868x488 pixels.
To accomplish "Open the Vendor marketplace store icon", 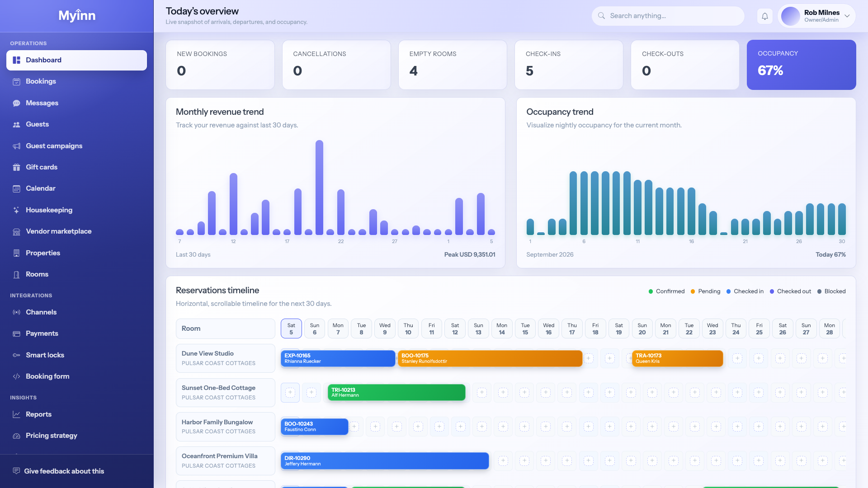I will pyautogui.click(x=16, y=231).
